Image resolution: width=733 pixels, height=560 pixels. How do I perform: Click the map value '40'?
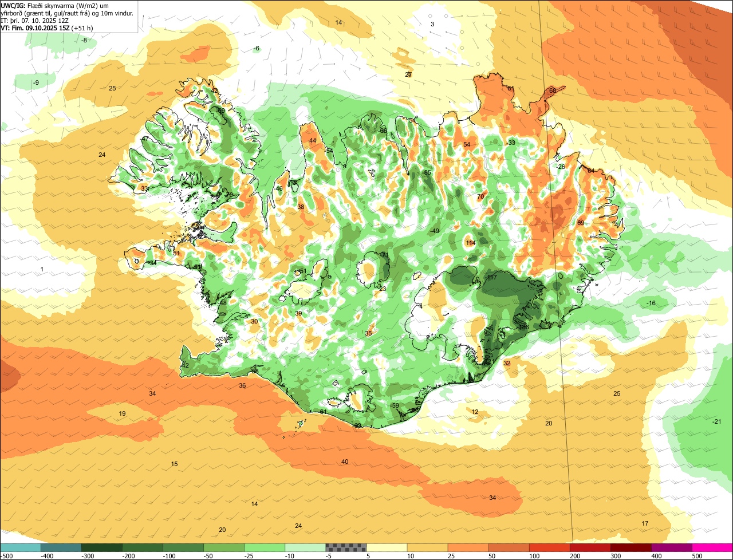click(x=345, y=462)
